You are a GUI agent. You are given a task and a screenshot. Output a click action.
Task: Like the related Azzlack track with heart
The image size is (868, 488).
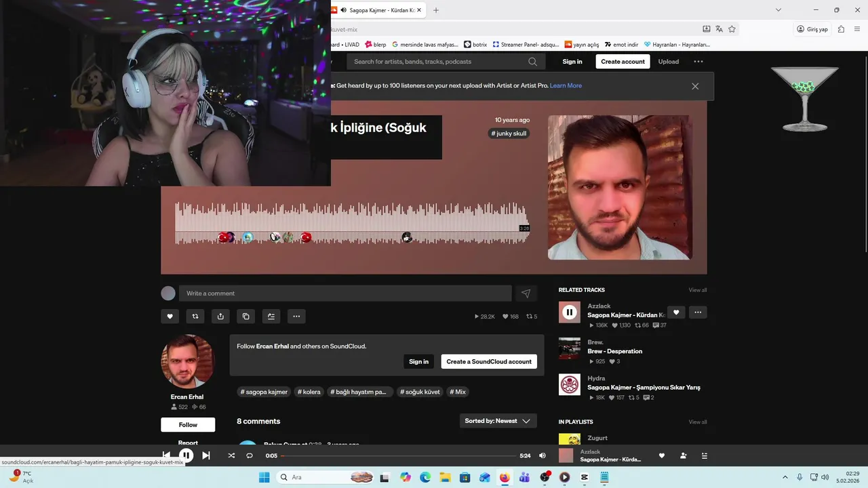coord(676,312)
